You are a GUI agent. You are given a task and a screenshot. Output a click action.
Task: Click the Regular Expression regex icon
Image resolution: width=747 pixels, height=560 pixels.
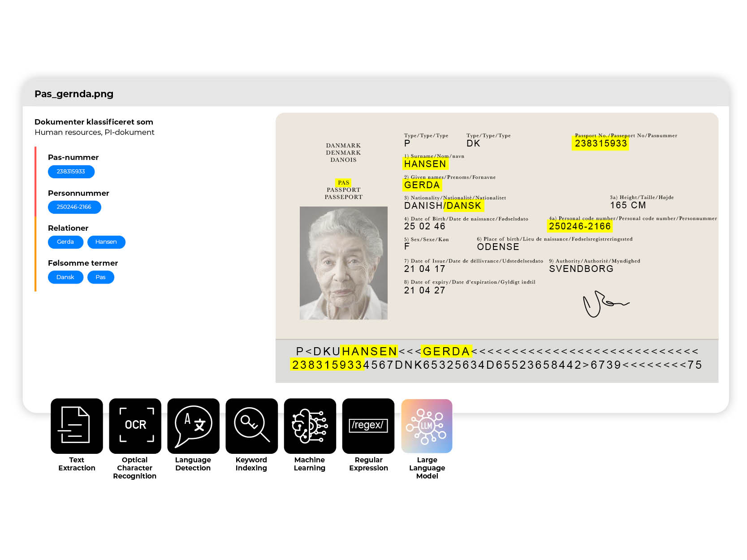tap(368, 426)
